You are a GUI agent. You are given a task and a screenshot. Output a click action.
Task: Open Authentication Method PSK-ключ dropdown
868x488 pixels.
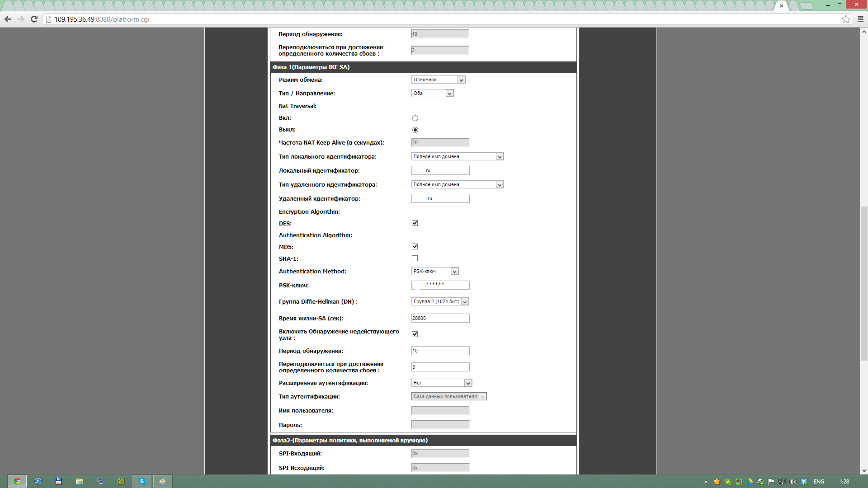[x=435, y=272]
